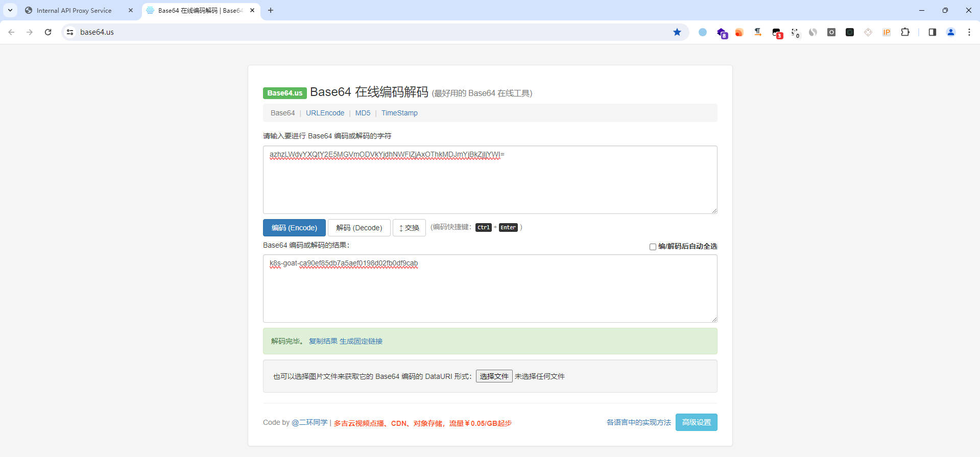
Task: Click the 编码 (Encode) button
Action: coord(294,228)
